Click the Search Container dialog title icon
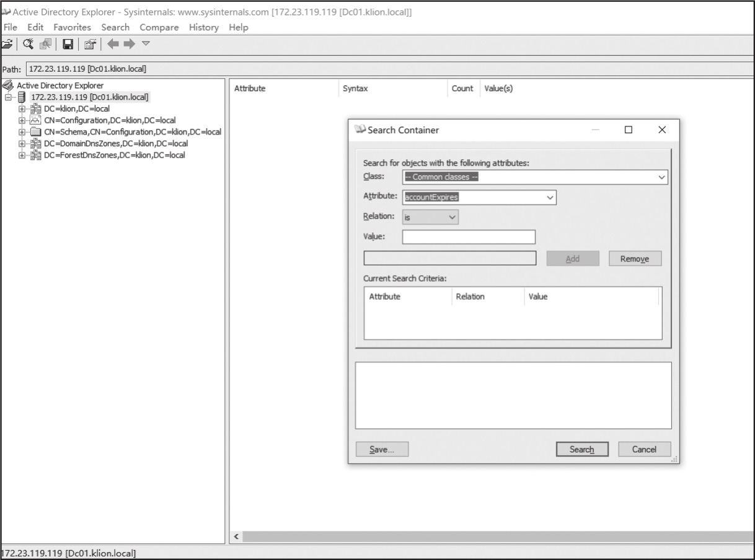The image size is (755, 560). coord(360,129)
